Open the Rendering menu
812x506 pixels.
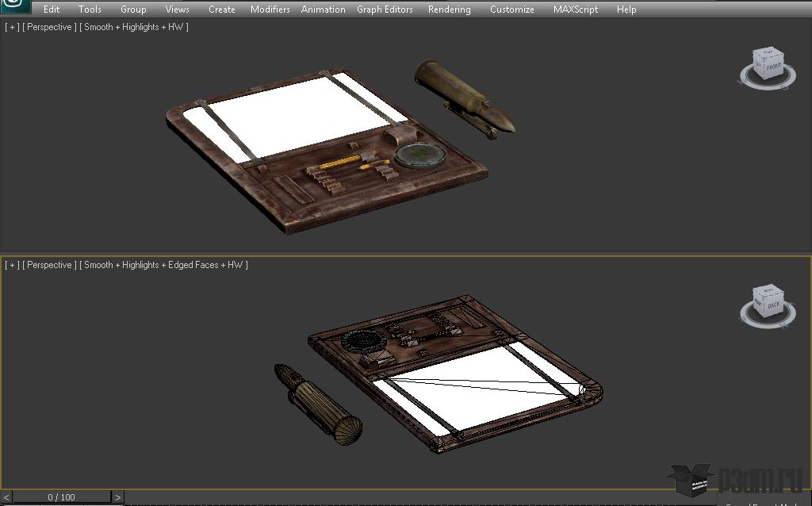pos(449,10)
